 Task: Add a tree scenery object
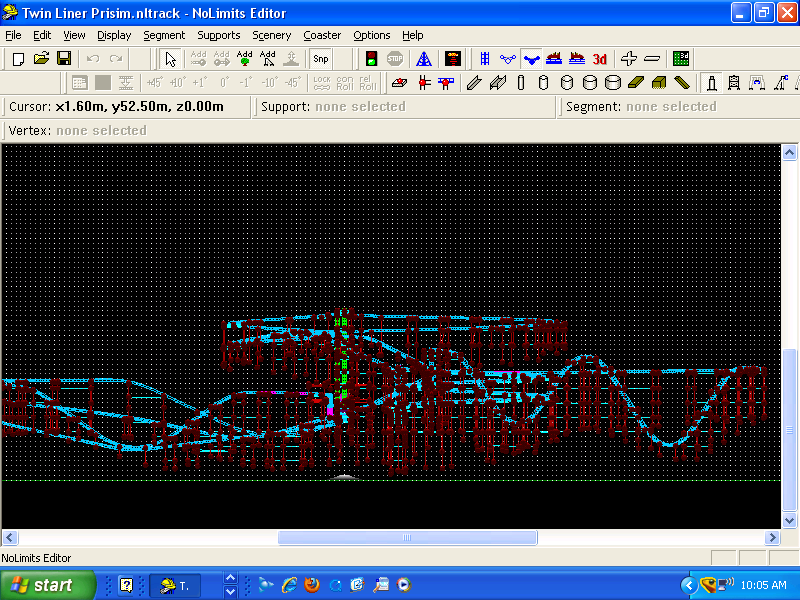(x=244, y=59)
